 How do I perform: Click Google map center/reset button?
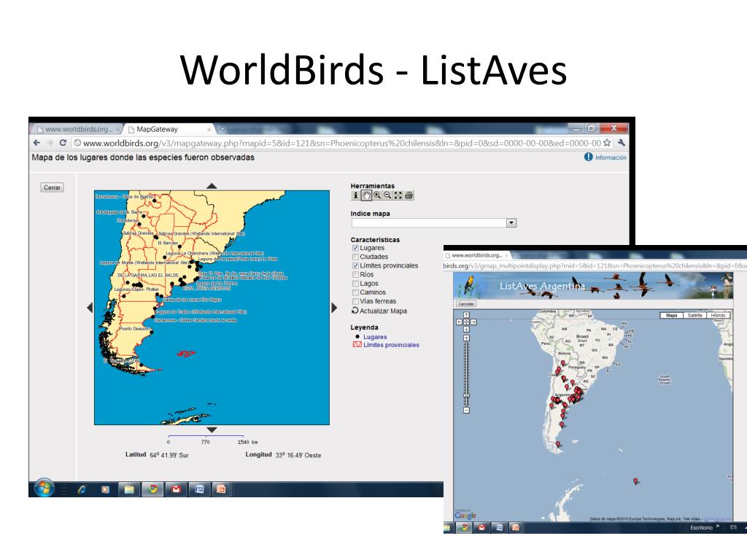point(466,322)
